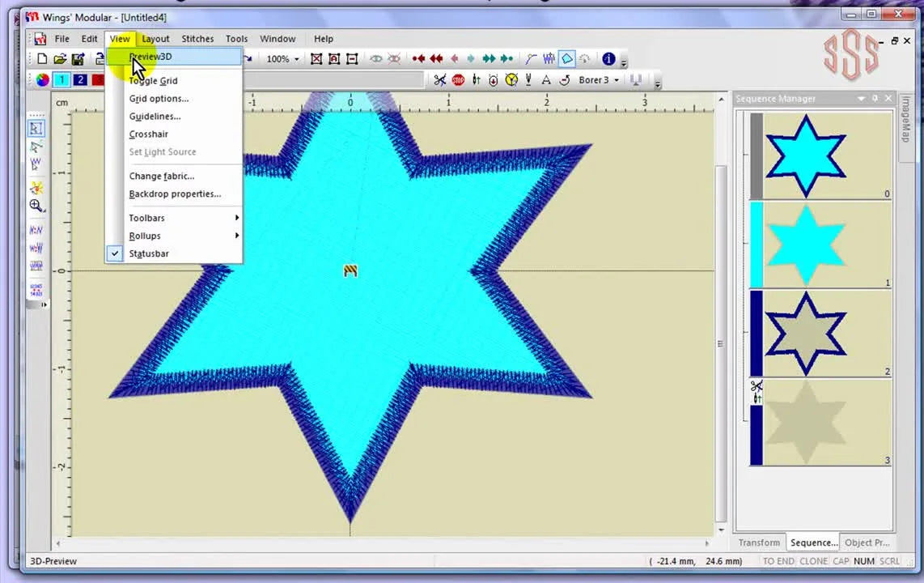Open the Borer 3 dropdown
The width and height of the screenshot is (924, 583).
click(617, 80)
